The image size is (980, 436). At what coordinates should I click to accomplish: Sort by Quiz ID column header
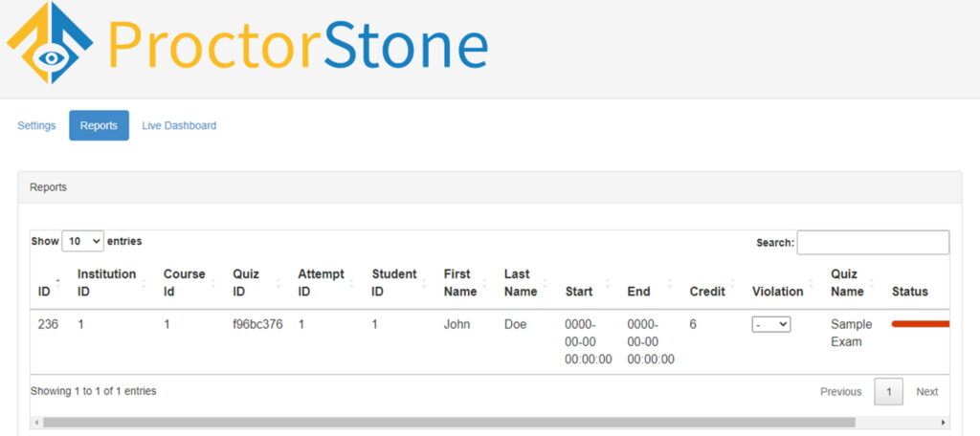tap(246, 282)
